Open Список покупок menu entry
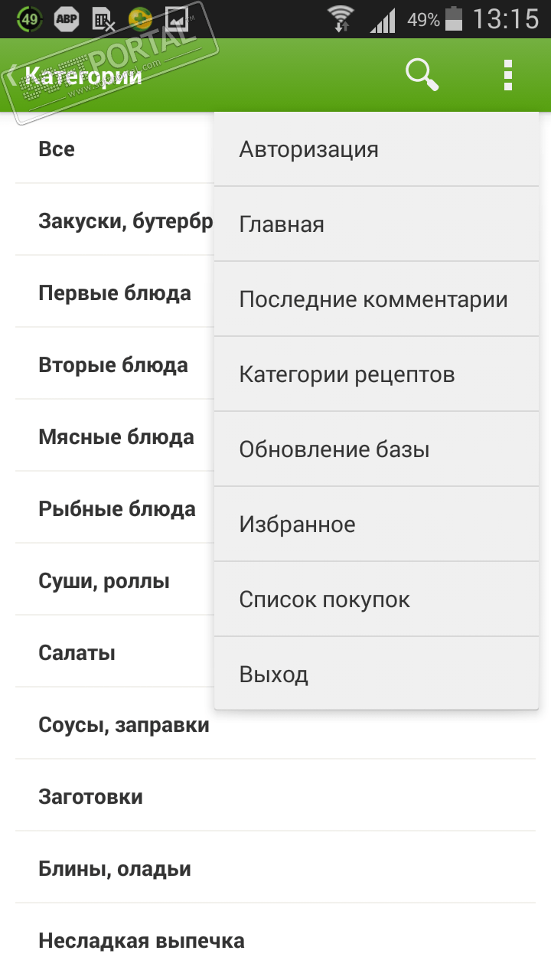This screenshot has width=551, height=980. [x=376, y=599]
